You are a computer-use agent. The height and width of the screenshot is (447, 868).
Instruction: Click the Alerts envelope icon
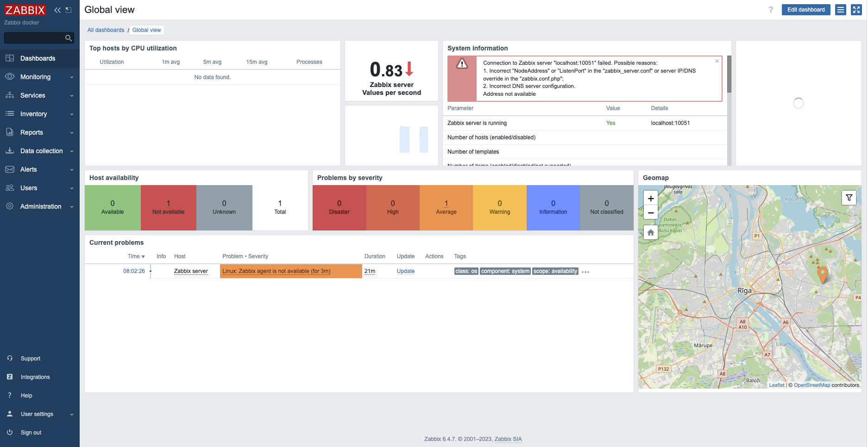[x=10, y=169]
